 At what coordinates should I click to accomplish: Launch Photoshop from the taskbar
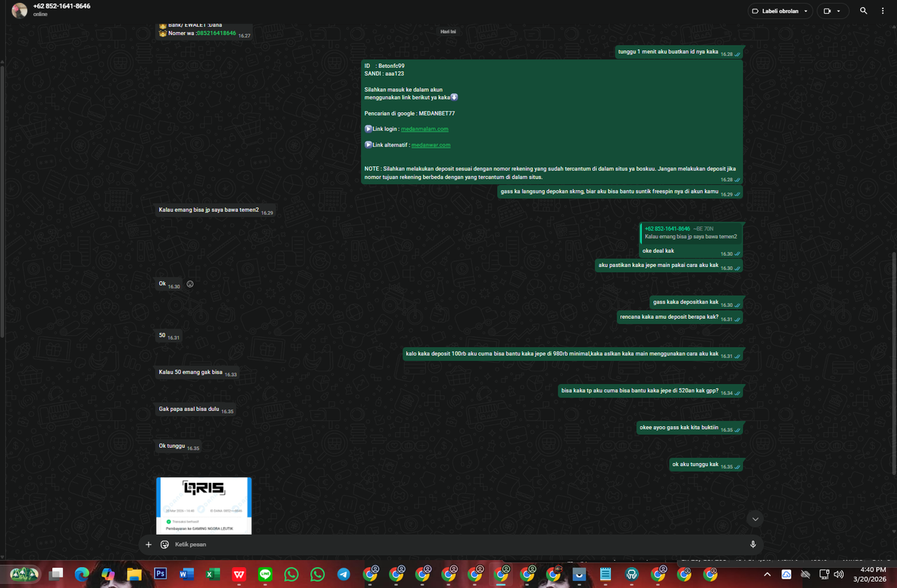click(x=161, y=574)
